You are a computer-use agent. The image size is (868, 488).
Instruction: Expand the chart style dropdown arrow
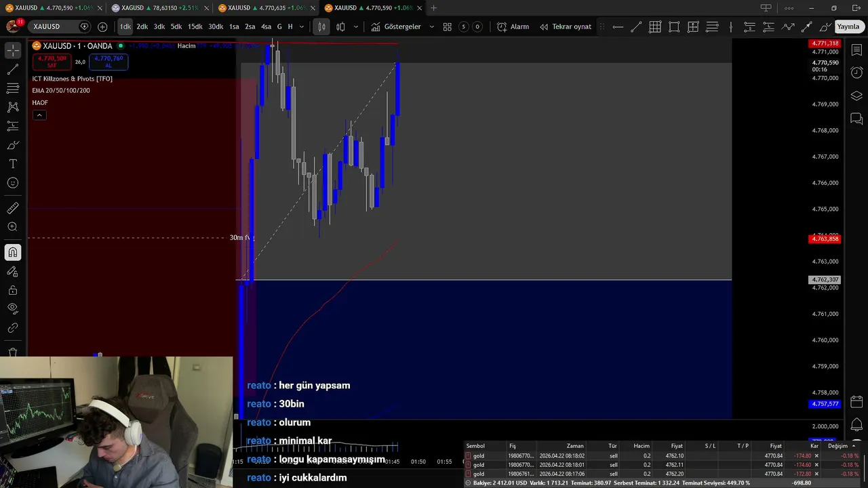pos(355,26)
